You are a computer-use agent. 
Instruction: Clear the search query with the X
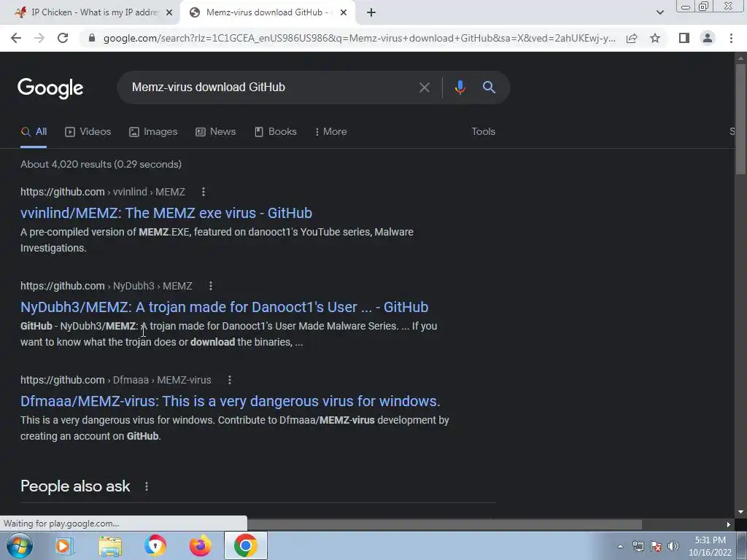424,87
